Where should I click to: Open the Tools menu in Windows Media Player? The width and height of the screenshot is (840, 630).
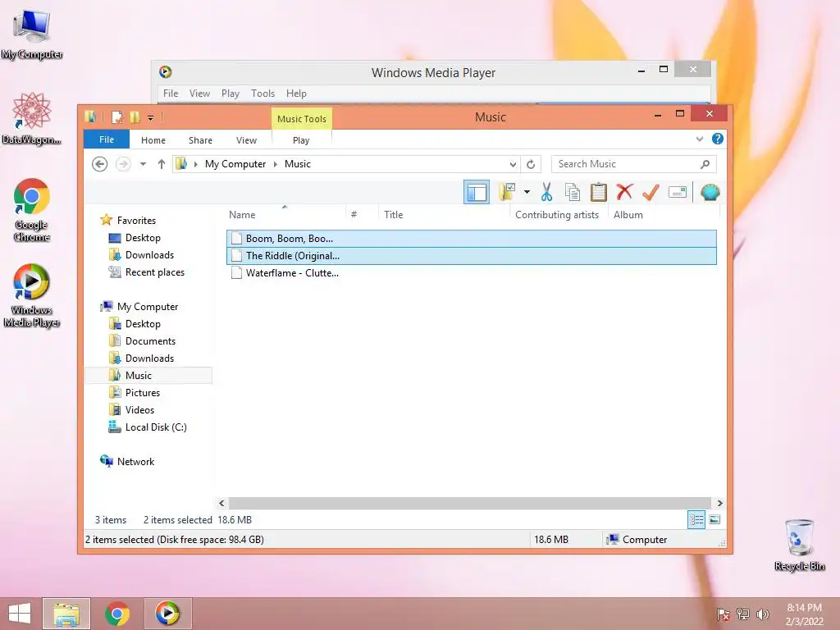(262, 94)
